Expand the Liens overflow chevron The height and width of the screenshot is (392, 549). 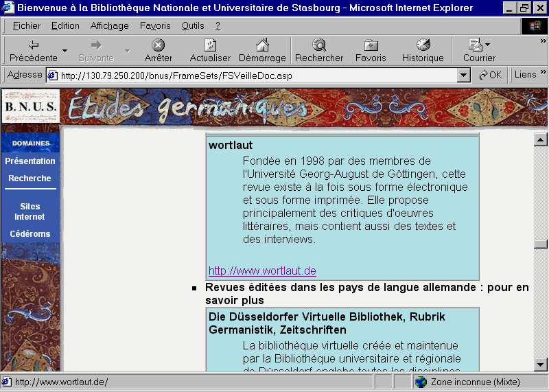coord(543,72)
